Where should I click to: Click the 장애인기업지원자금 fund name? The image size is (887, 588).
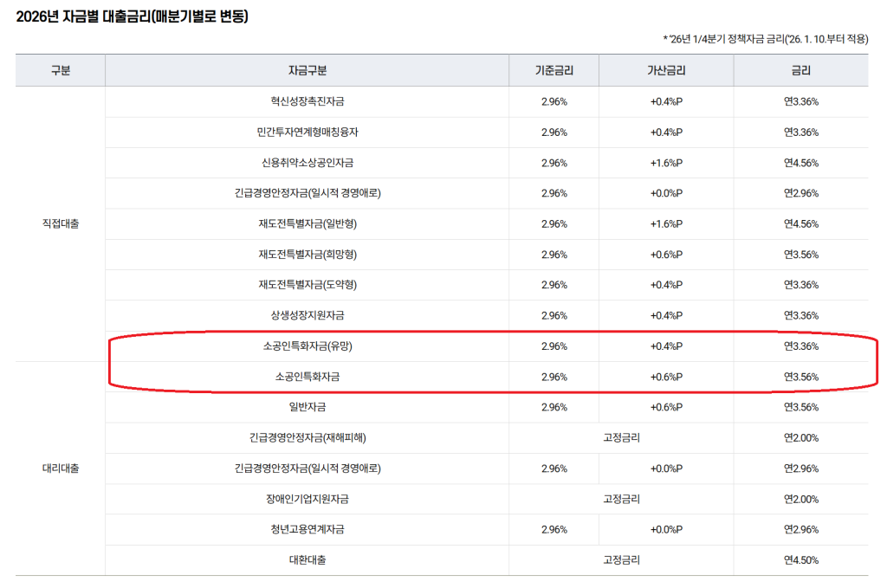pyautogui.click(x=307, y=499)
